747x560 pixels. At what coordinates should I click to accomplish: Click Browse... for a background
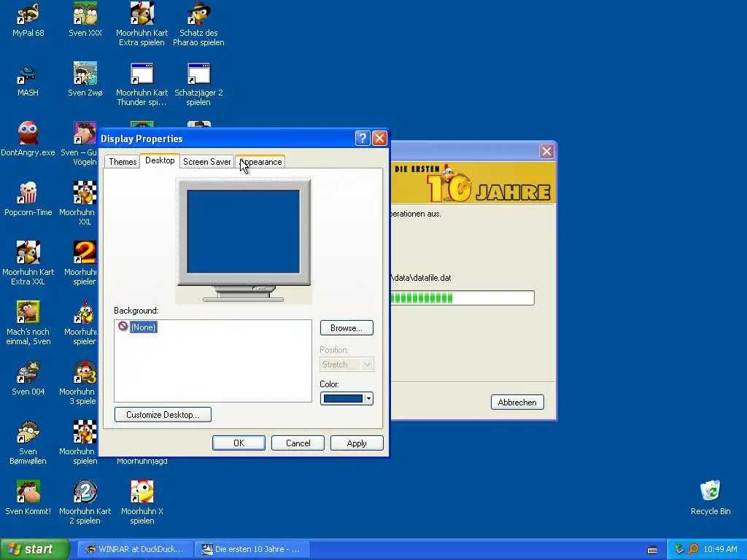(347, 328)
